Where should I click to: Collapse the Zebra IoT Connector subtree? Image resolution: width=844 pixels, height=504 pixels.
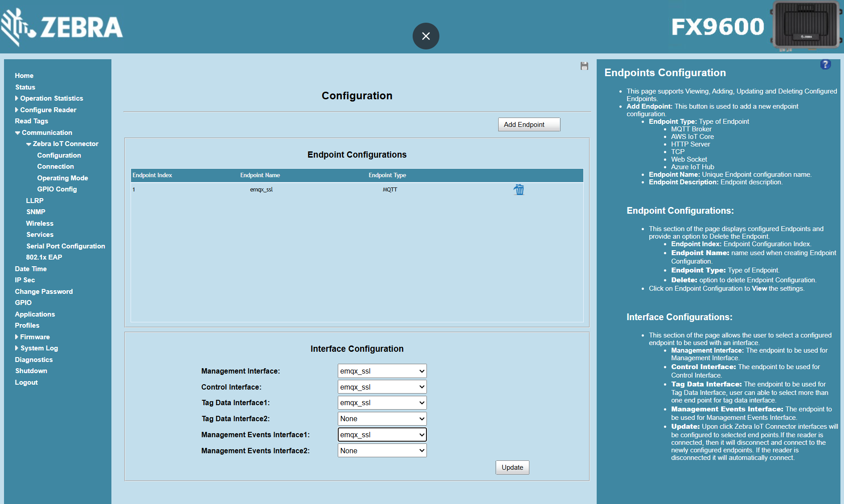pos(29,144)
